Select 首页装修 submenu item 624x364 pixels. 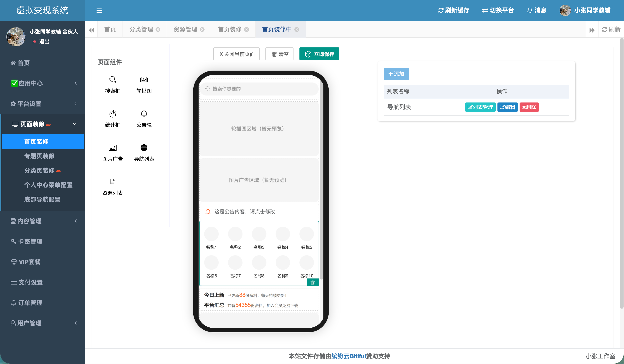coord(43,142)
